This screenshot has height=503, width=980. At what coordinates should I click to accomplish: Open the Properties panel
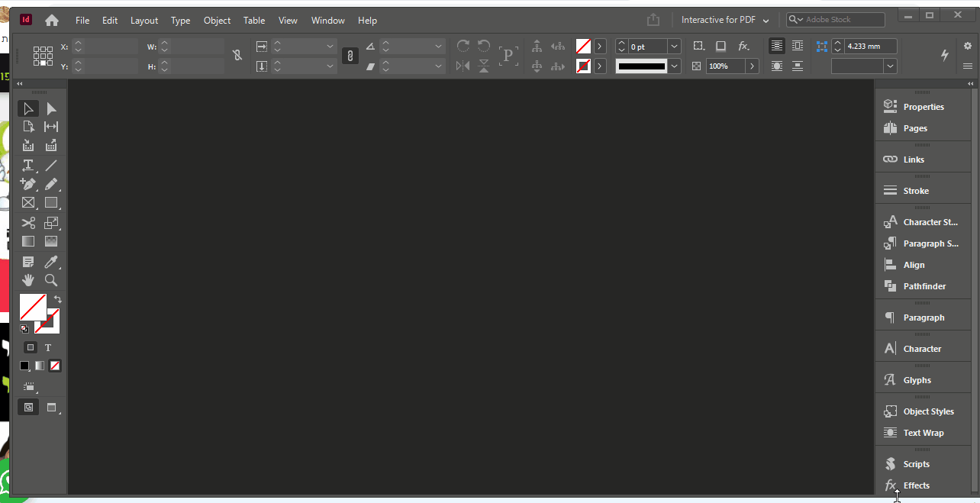coord(924,107)
